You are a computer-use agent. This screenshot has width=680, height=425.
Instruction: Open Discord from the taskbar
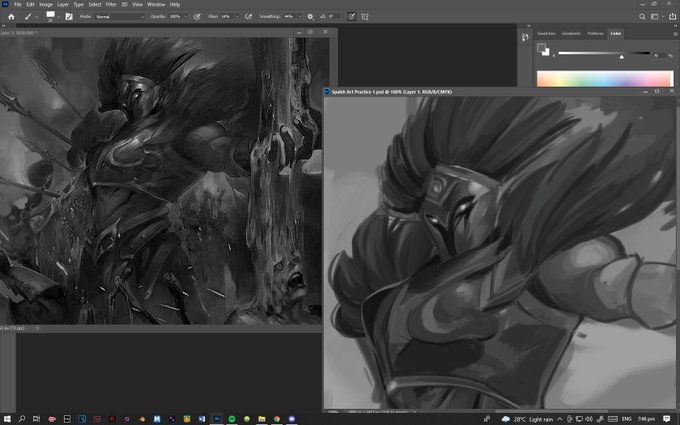(292, 419)
